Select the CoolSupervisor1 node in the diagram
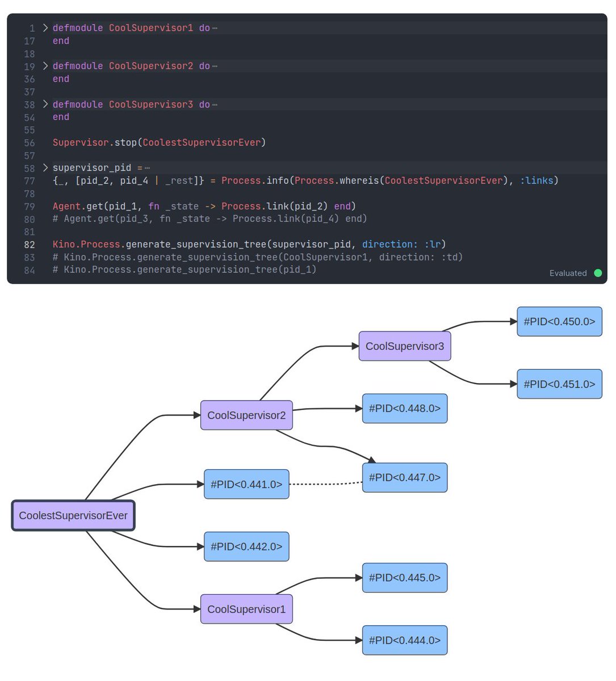This screenshot has width=616, height=681. point(246,609)
